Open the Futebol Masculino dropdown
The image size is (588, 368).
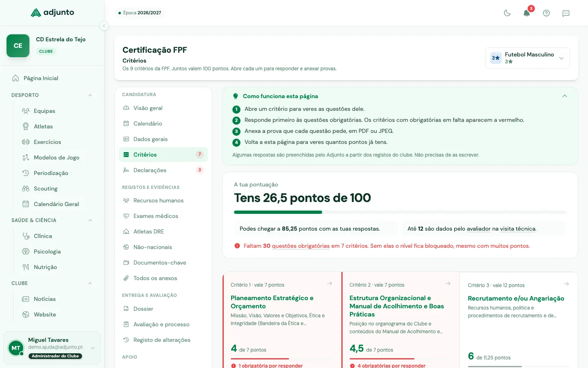click(528, 58)
